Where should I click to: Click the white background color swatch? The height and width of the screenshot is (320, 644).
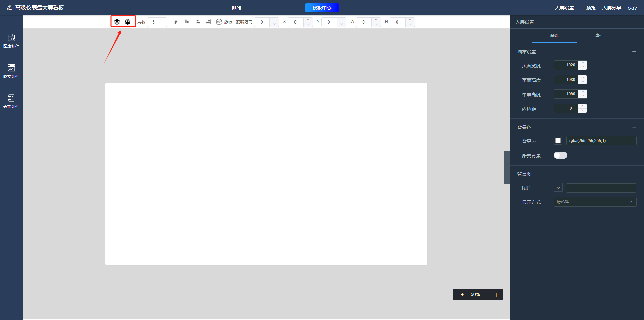[558, 140]
